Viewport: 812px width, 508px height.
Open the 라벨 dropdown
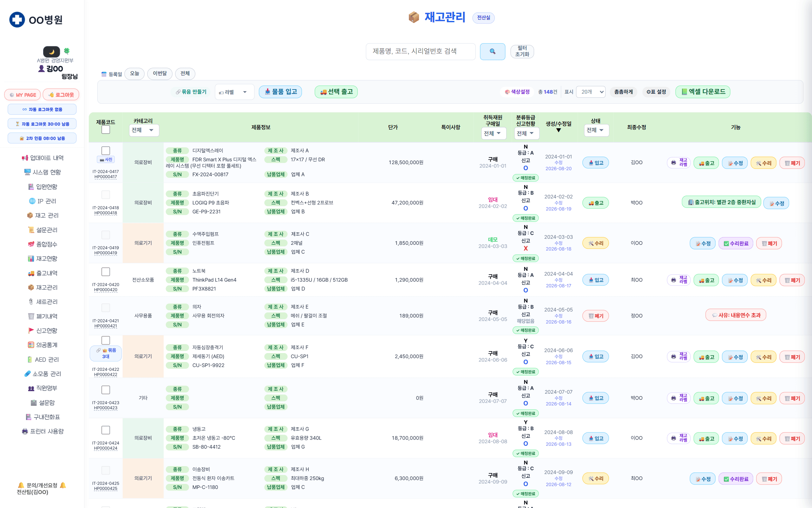click(234, 92)
